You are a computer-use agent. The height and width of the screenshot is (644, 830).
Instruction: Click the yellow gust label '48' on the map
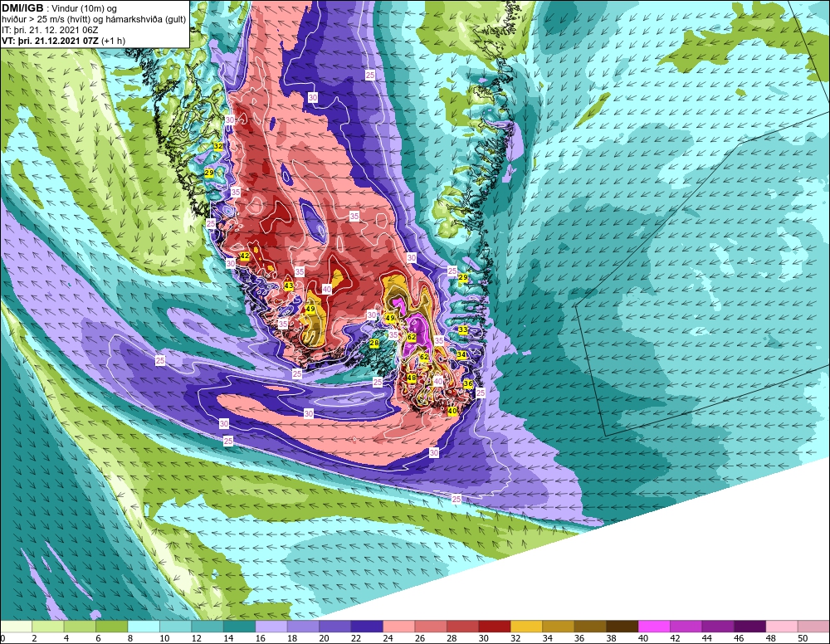[412, 378]
